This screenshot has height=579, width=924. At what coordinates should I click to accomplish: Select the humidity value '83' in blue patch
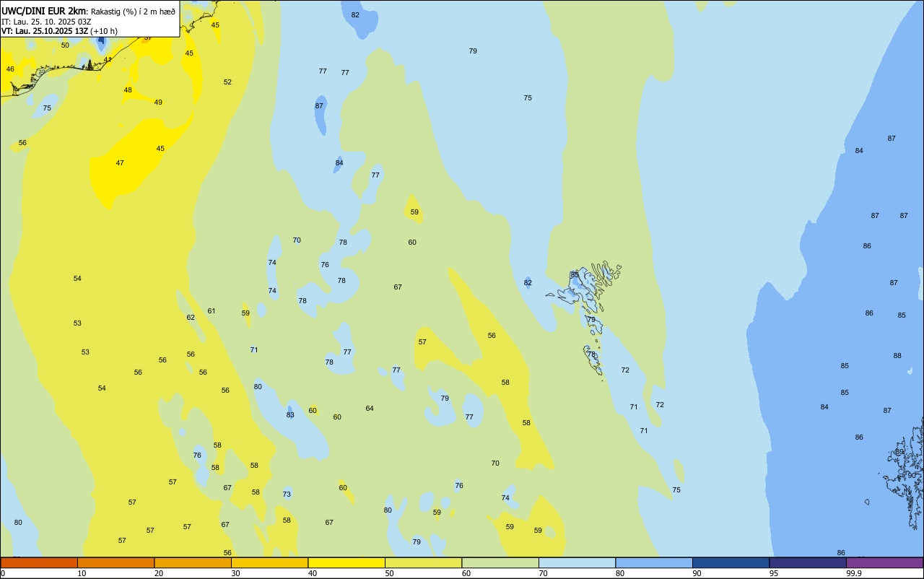[x=290, y=415]
